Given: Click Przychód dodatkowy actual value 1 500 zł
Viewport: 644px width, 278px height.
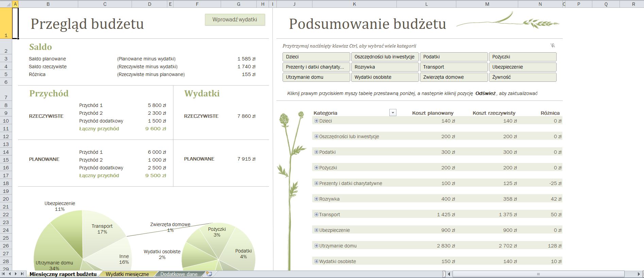Looking at the screenshot, I should [157, 121].
